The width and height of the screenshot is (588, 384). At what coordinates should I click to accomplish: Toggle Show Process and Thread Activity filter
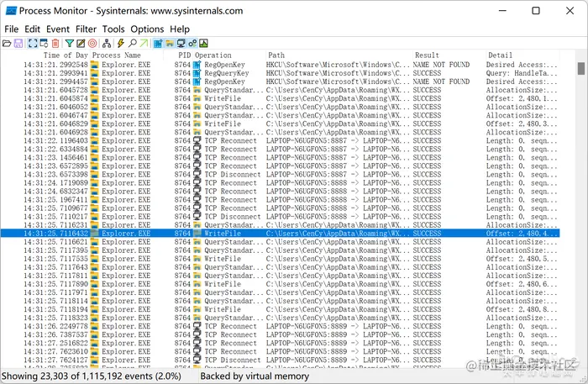click(x=192, y=44)
